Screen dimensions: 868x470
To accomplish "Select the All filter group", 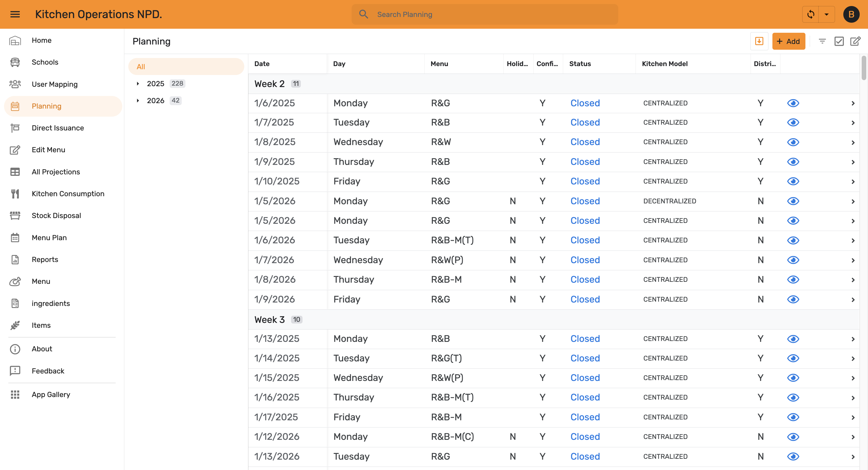I will coord(186,67).
